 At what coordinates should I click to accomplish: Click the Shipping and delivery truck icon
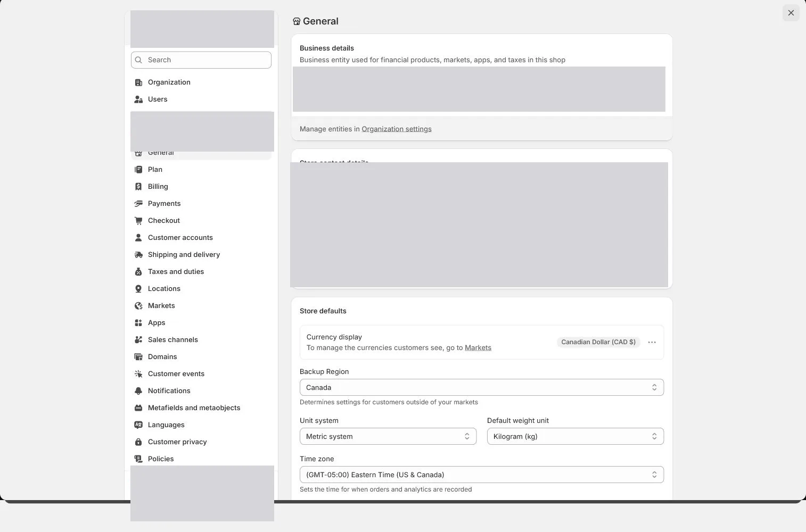pyautogui.click(x=138, y=255)
